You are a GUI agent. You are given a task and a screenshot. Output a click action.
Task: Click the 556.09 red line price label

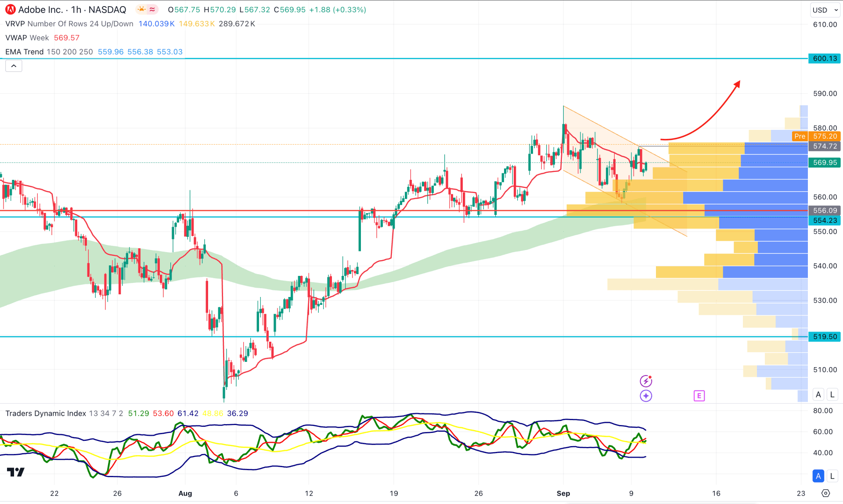click(x=825, y=211)
